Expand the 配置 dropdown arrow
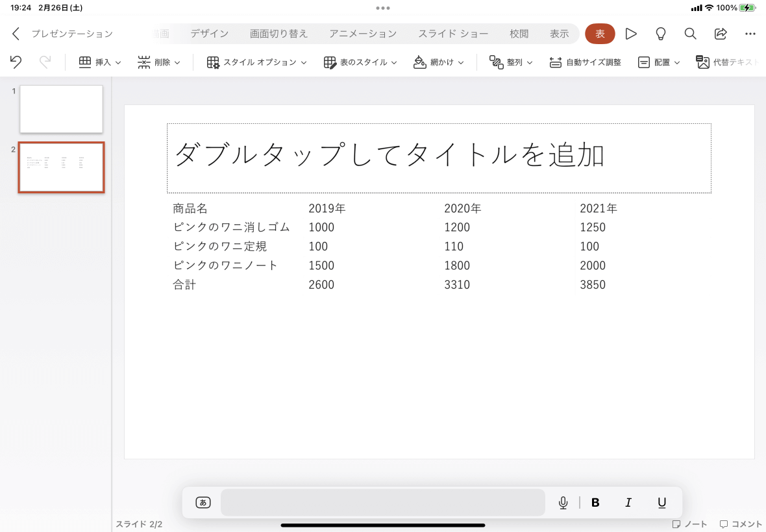The height and width of the screenshot is (532, 766). coord(677,62)
